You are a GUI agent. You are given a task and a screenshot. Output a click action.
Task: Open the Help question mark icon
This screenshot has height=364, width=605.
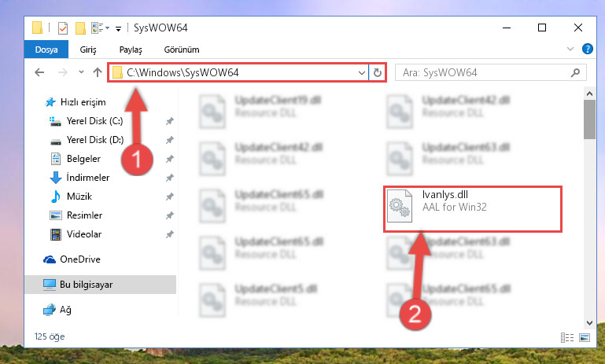pos(587,49)
